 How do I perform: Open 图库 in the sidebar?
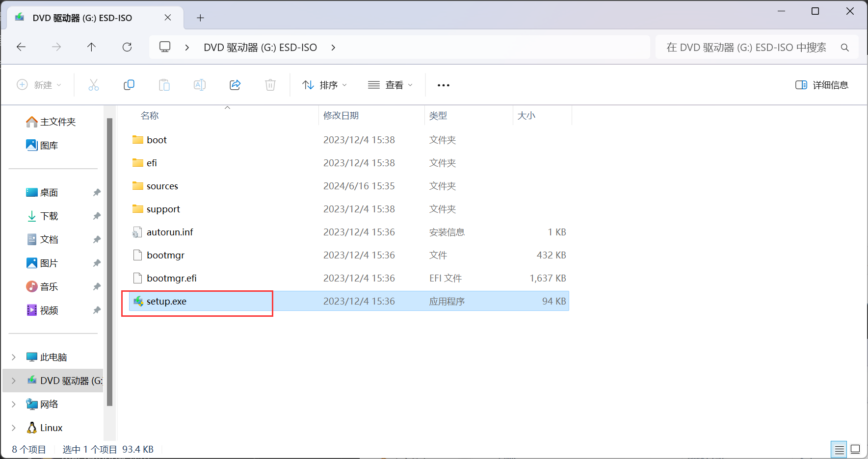point(42,145)
